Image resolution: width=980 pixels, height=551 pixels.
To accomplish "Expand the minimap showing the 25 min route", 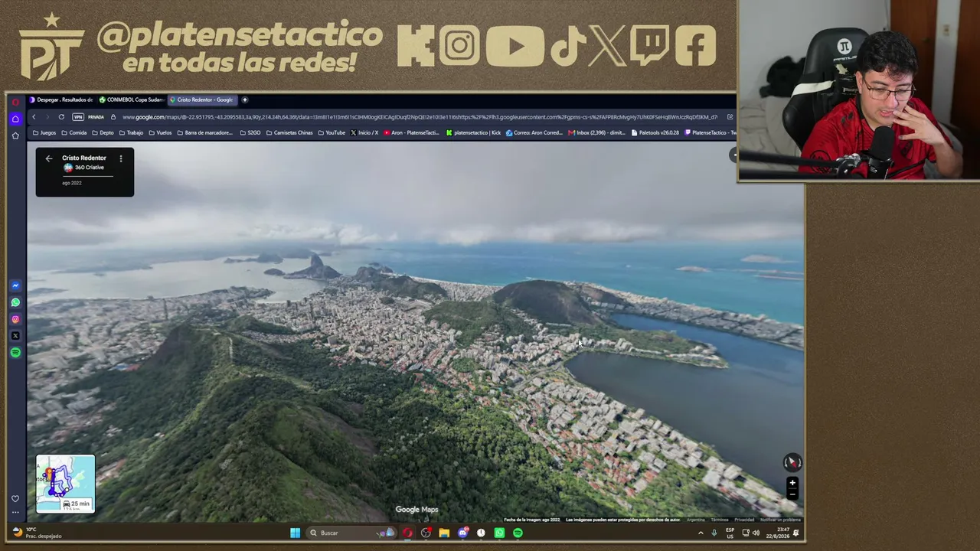I will point(65,484).
